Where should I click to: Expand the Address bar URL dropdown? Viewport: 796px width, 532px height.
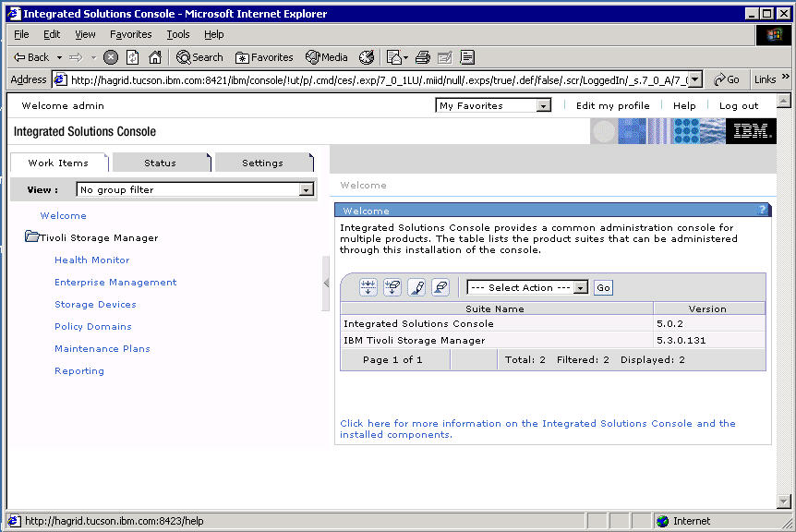click(x=695, y=79)
